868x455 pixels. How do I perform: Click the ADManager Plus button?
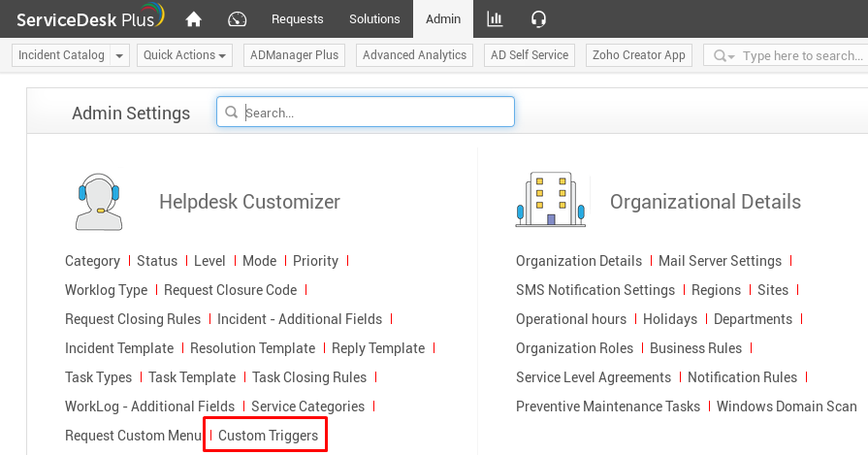293,55
